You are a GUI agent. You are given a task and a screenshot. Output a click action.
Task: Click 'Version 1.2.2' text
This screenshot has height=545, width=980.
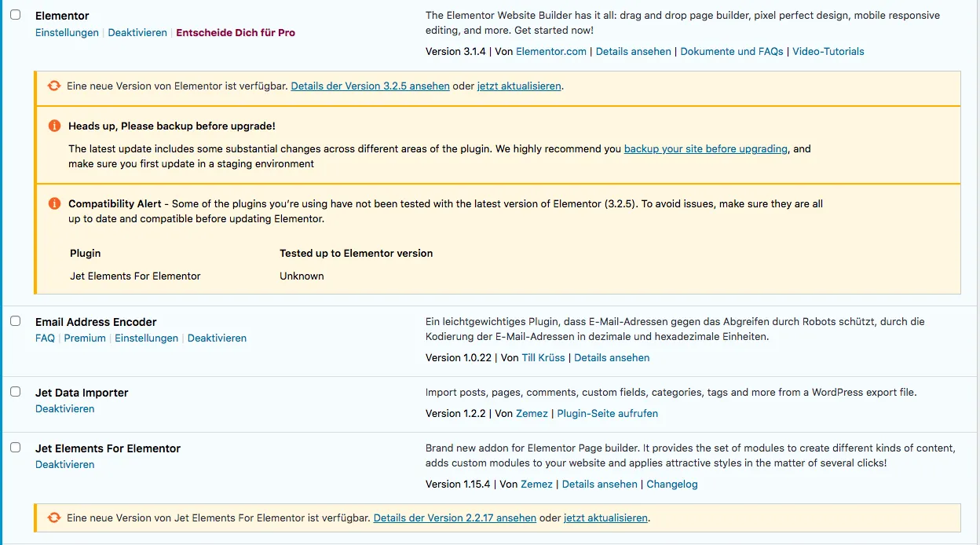(x=455, y=414)
